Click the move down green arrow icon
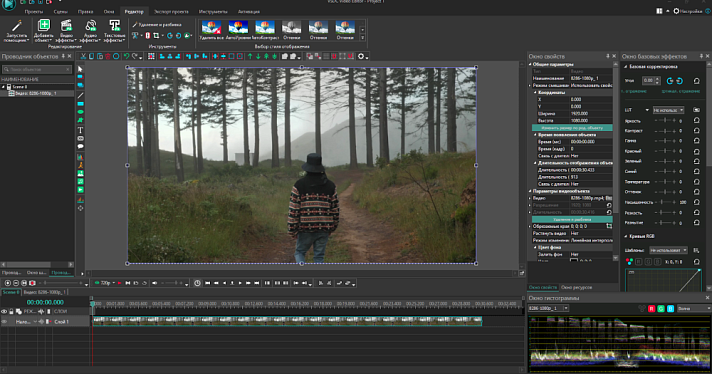712x374 pixels. pos(258,56)
